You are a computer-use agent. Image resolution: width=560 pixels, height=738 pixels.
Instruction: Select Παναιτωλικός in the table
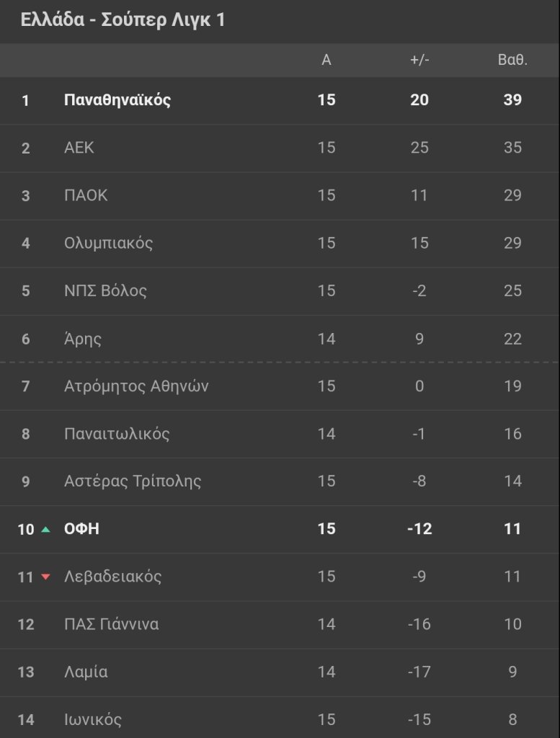pos(117,434)
